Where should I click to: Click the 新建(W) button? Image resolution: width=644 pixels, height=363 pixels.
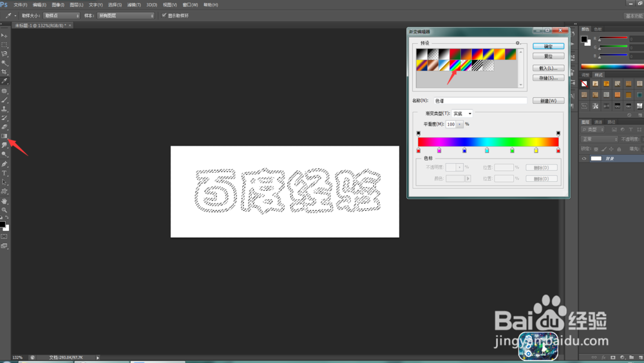pyautogui.click(x=548, y=101)
